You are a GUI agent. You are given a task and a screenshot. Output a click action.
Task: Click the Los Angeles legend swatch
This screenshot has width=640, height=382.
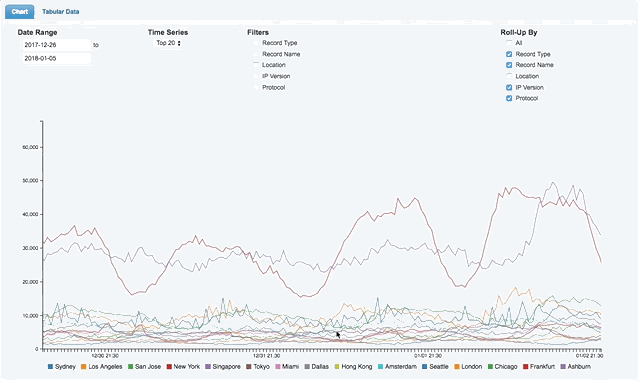click(84, 366)
